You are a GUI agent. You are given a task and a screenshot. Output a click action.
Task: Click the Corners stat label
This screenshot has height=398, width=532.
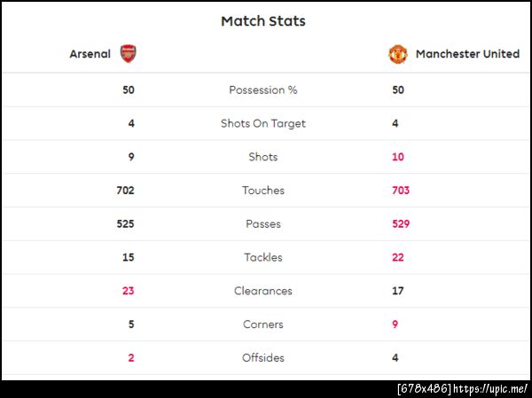pos(263,324)
